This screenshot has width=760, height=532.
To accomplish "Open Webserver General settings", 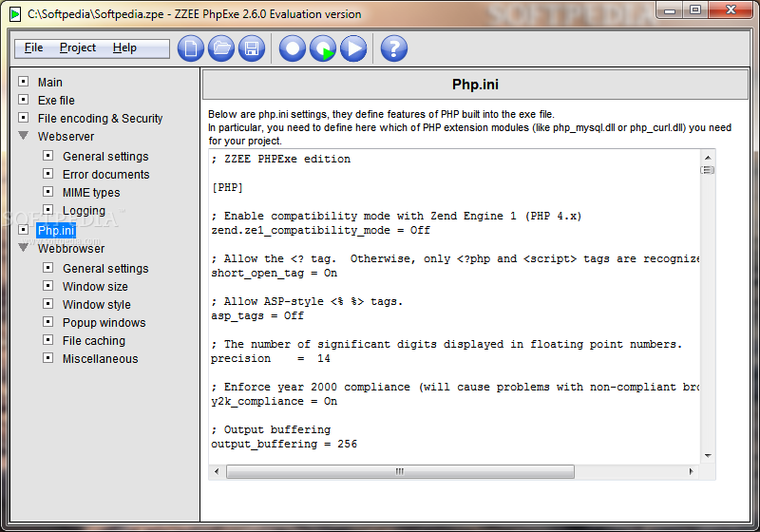I will [x=105, y=157].
